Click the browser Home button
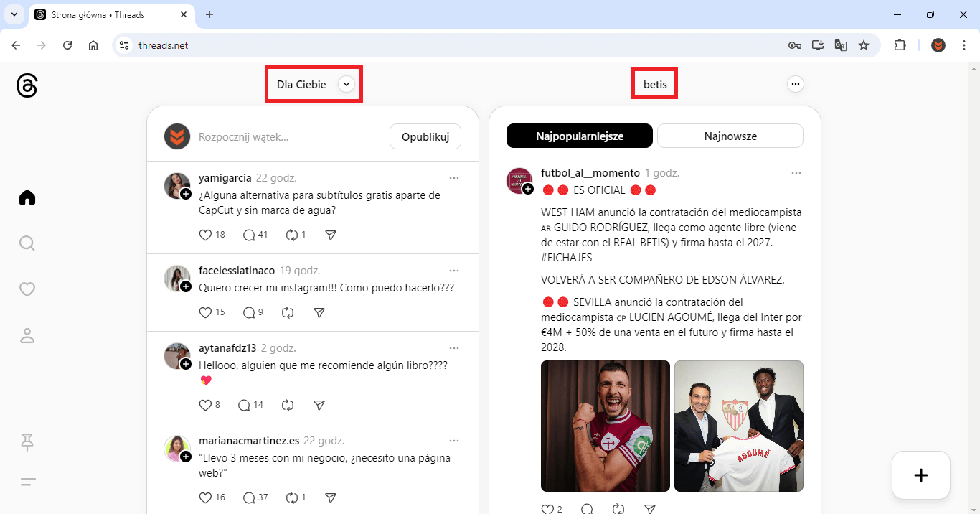 (x=93, y=45)
